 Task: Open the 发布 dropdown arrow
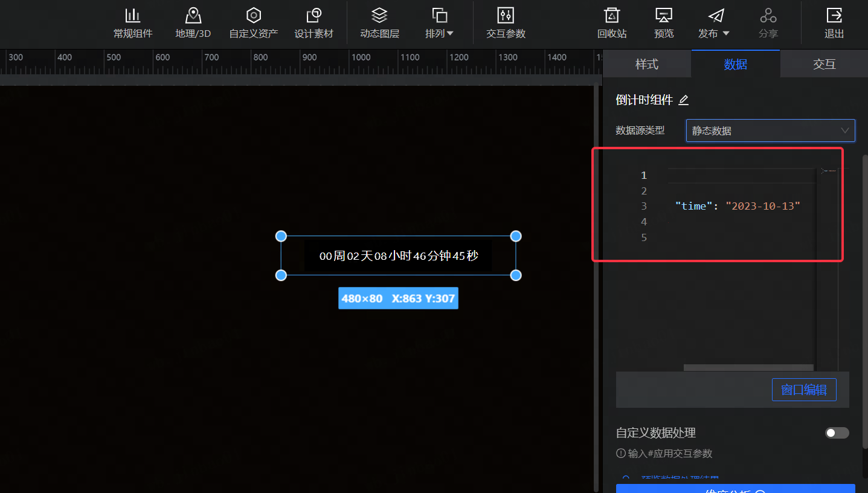(725, 33)
